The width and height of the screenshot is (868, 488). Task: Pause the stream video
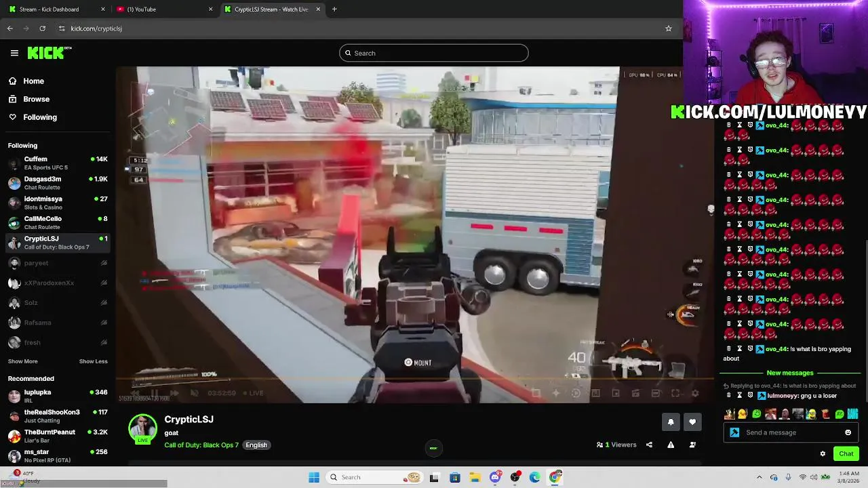tap(155, 393)
